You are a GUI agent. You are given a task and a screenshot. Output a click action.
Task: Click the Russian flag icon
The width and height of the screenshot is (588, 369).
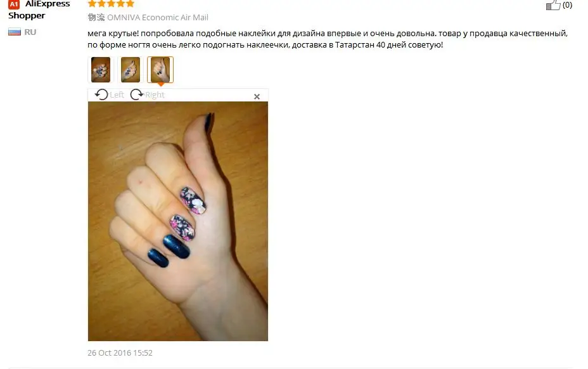click(14, 32)
